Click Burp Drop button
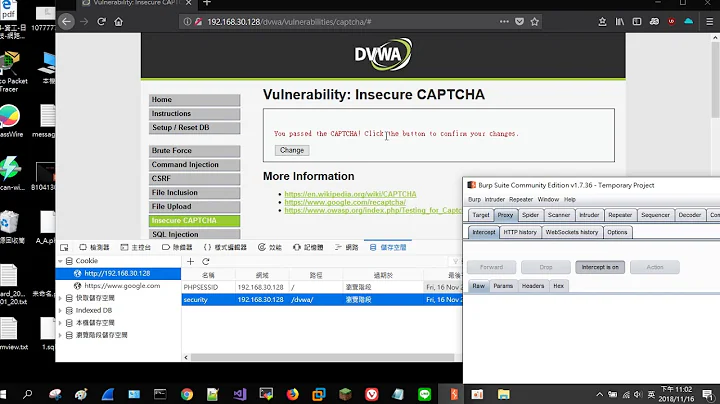The width and height of the screenshot is (720, 404). click(x=546, y=267)
